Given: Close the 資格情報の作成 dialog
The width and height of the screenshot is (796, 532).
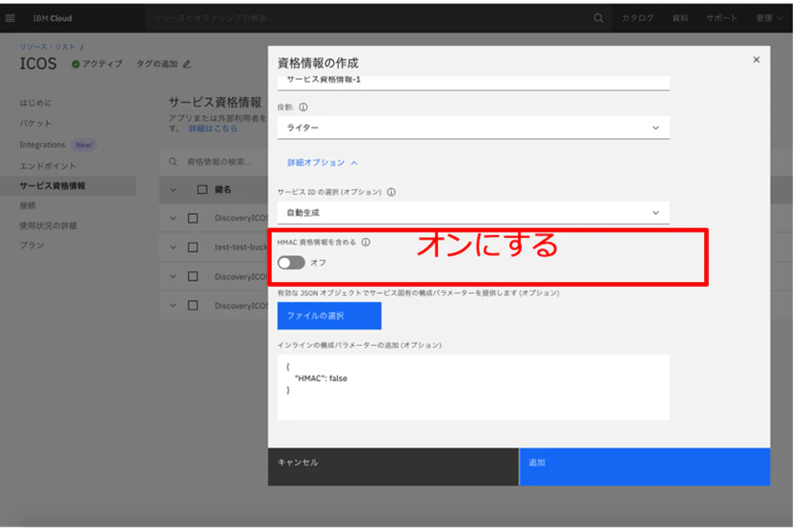Looking at the screenshot, I should (756, 60).
